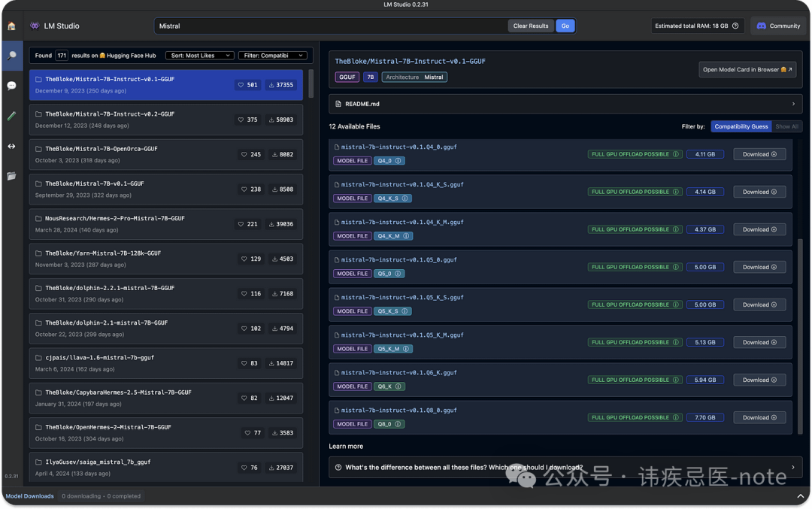812x509 pixels.
Task: Click the Q5_K_S quantization info icon
Action: pos(405,311)
